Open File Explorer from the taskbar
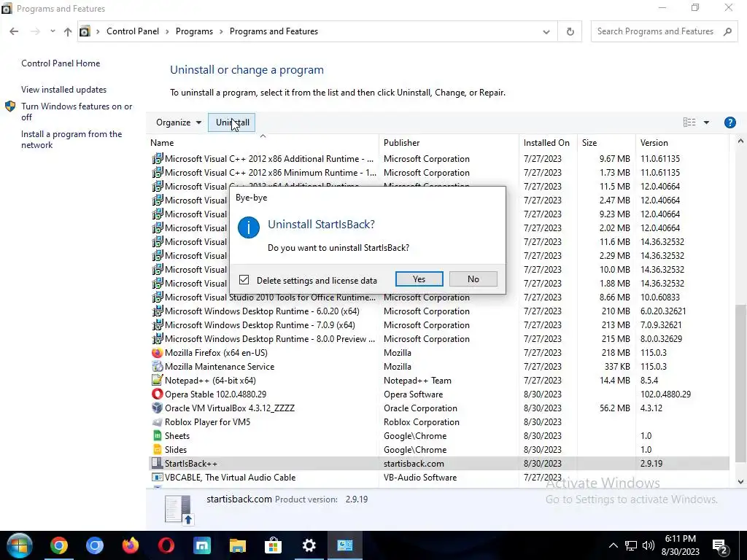Viewport: 747px width, 560px height. (x=237, y=545)
